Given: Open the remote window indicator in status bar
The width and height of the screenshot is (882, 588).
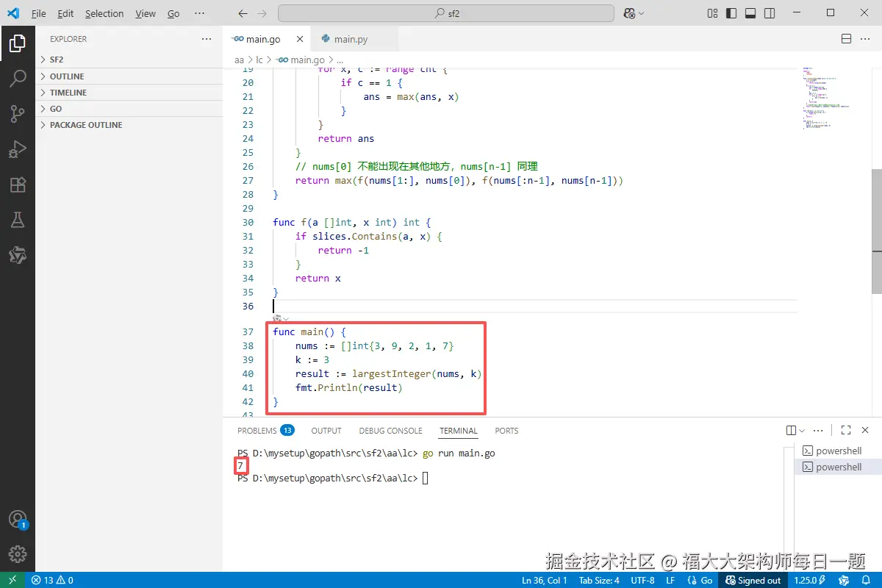Looking at the screenshot, I should click(x=12, y=580).
